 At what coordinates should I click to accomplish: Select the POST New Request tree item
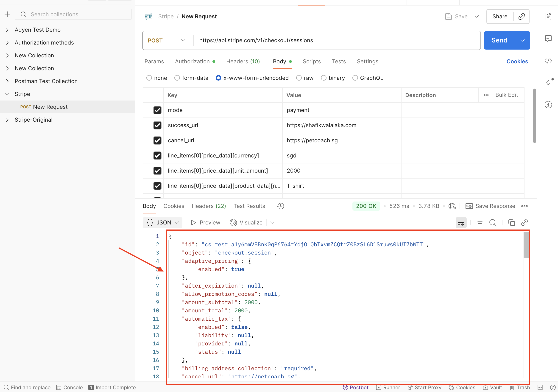67,107
